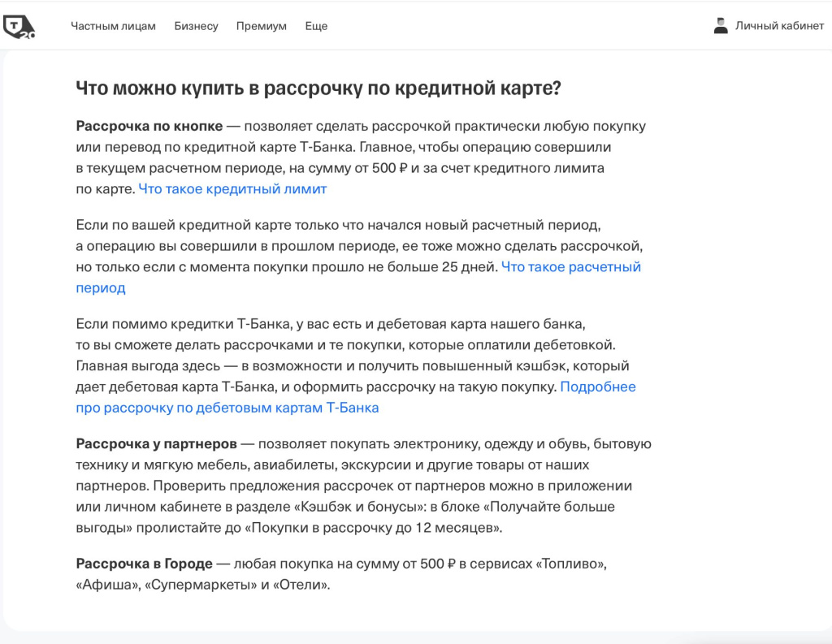832x644 pixels.
Task: Click the profile avatar icon
Action: pyautogui.click(x=721, y=26)
